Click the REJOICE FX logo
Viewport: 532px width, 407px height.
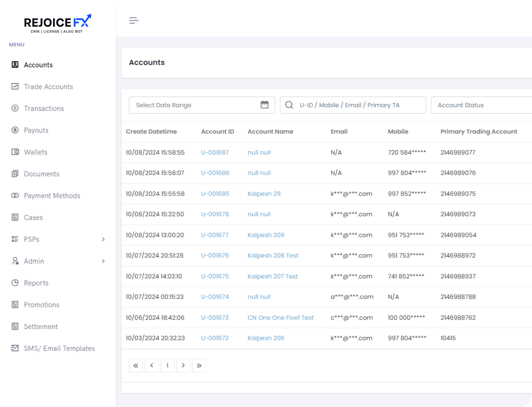pos(57,23)
